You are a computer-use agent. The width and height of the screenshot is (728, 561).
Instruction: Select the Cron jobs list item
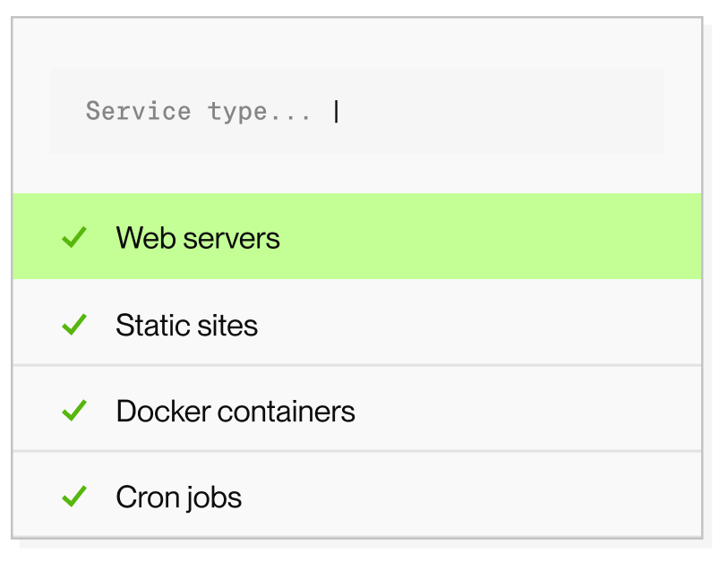click(178, 497)
